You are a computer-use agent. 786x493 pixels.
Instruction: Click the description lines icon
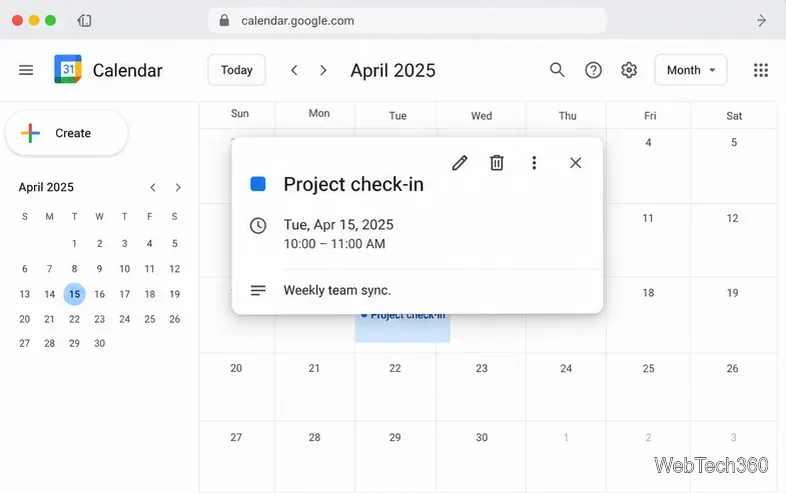click(258, 290)
